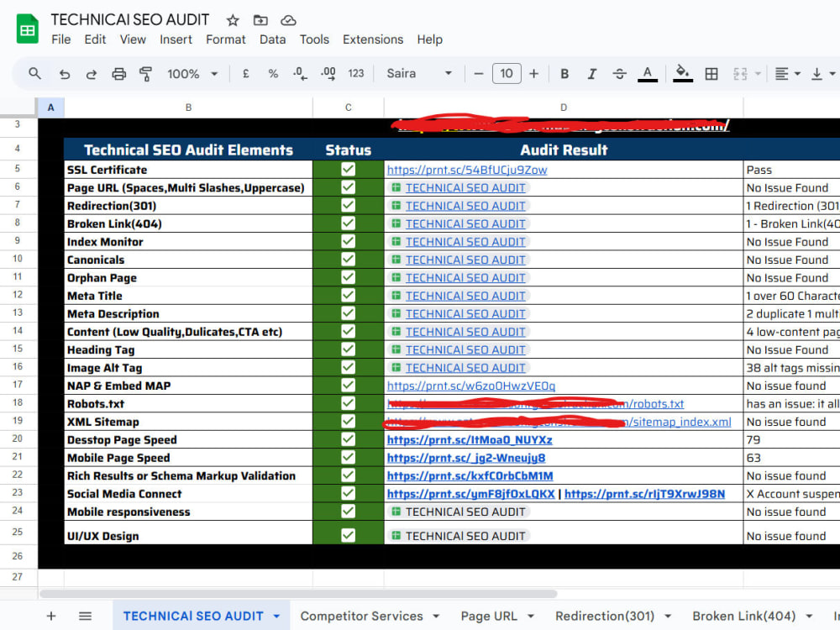Viewport: 840px width, 630px height.
Task: Click the Google Sheets home icon
Action: tap(28, 29)
